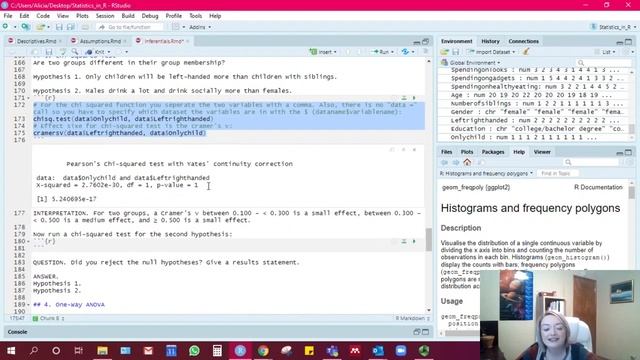Go forward in Help pane history
Image resolution: width=640 pixels, height=360 pixels.
coord(456,162)
